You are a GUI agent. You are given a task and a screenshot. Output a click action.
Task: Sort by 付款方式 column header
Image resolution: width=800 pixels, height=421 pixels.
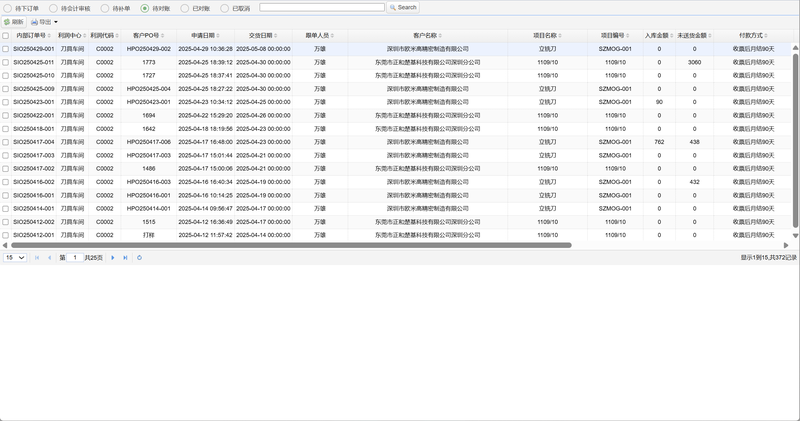click(x=753, y=36)
